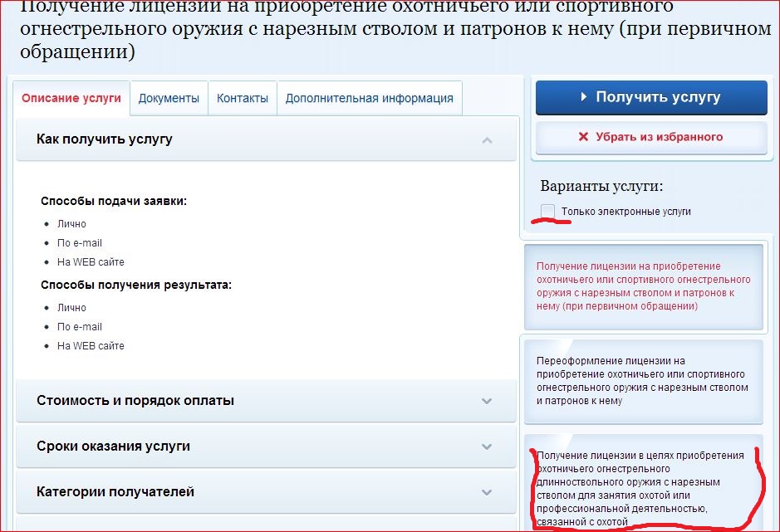
Task: Expand the Стоимость и порядок оплаты section
Action: click(135, 401)
